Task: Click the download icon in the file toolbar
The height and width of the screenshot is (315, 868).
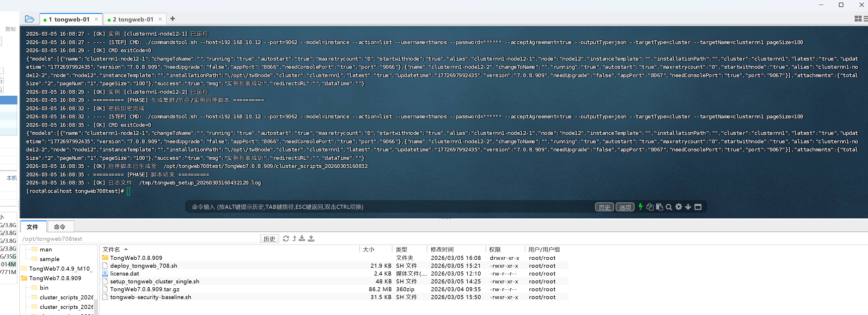Action: point(302,238)
